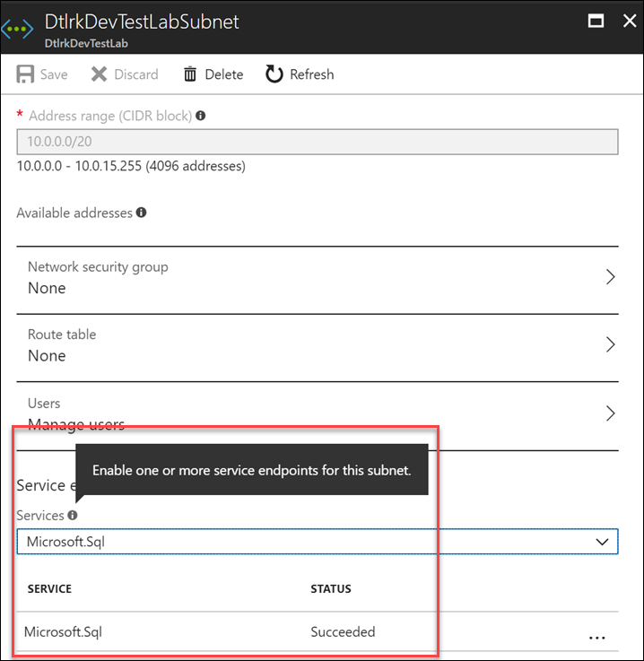The height and width of the screenshot is (661, 644).
Task: Open Network security group settings chevron
Action: [x=610, y=277]
